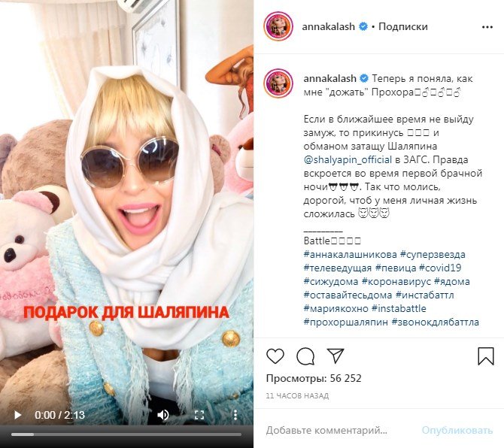Viewport: 504px width, 448px height.
Task: Open hashtag #аннакалашникова
Action: 351,255
